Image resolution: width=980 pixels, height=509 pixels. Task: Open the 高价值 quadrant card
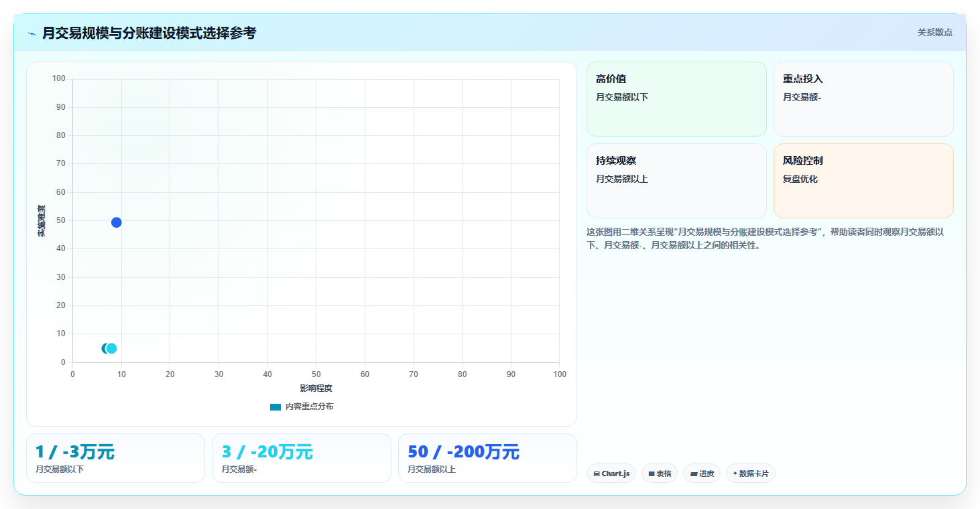pyautogui.click(x=676, y=99)
